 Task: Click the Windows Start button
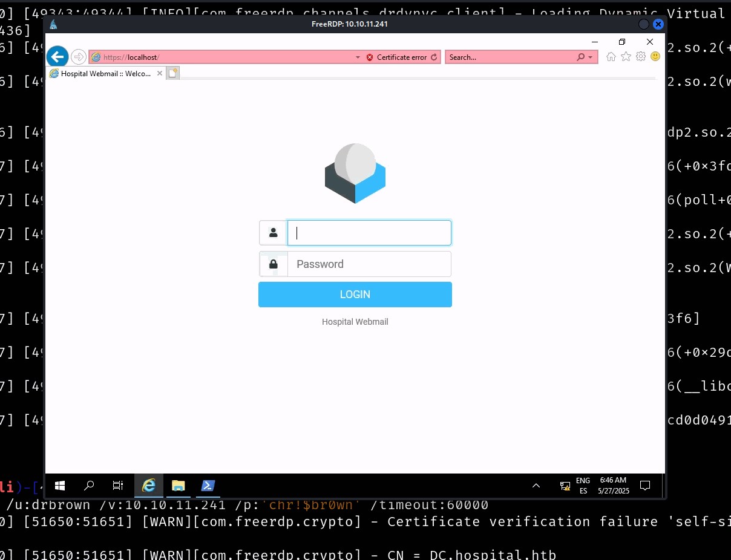click(x=60, y=486)
